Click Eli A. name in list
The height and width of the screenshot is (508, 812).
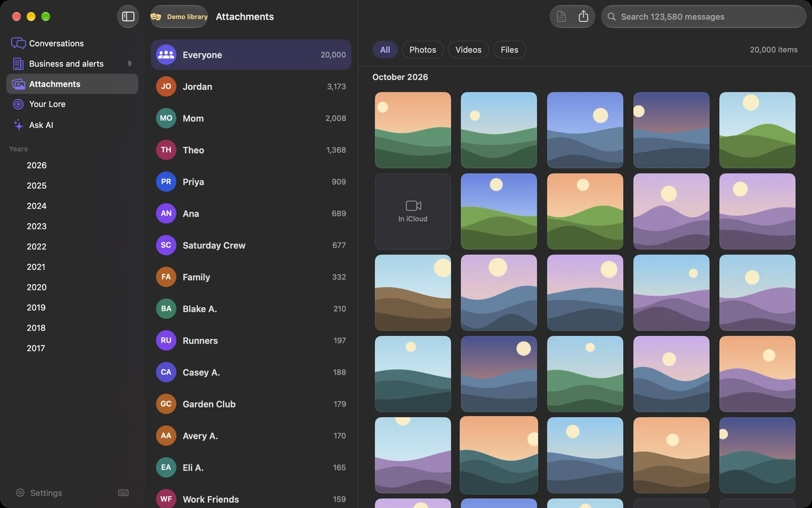point(193,468)
